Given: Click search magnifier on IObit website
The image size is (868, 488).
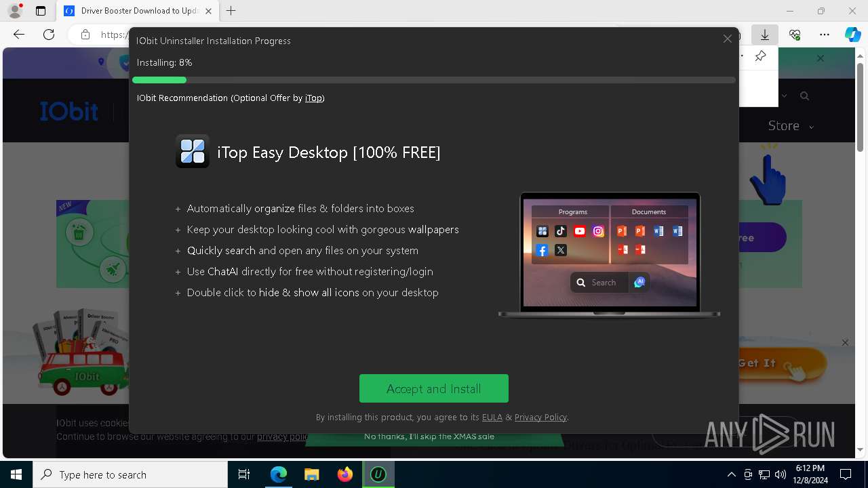Looking at the screenshot, I should pos(804,96).
